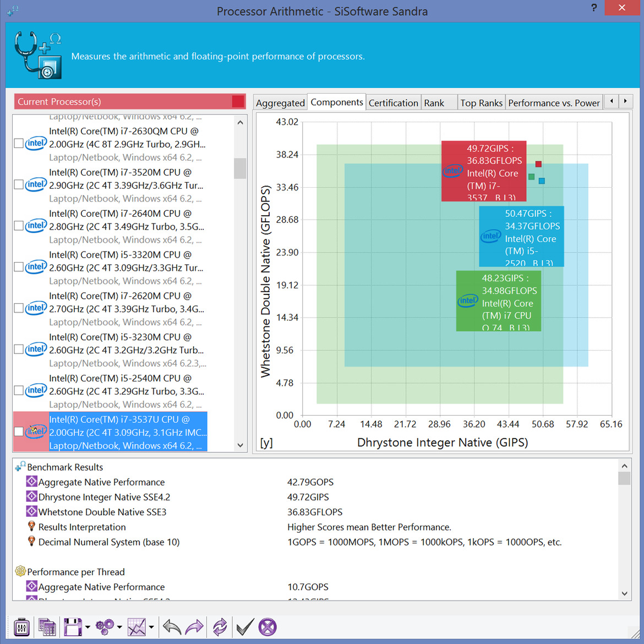The height and width of the screenshot is (644, 644).
Task: Click the small blue data point on chart
Action: pyautogui.click(x=542, y=181)
